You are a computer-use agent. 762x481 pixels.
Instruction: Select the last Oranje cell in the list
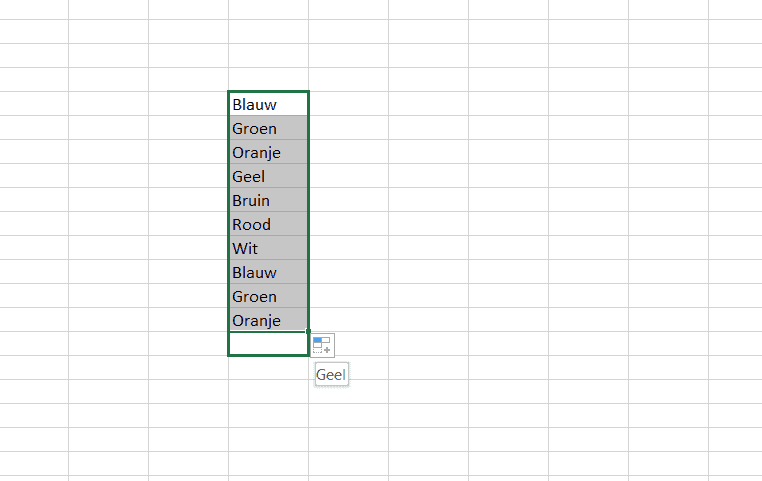[268, 320]
